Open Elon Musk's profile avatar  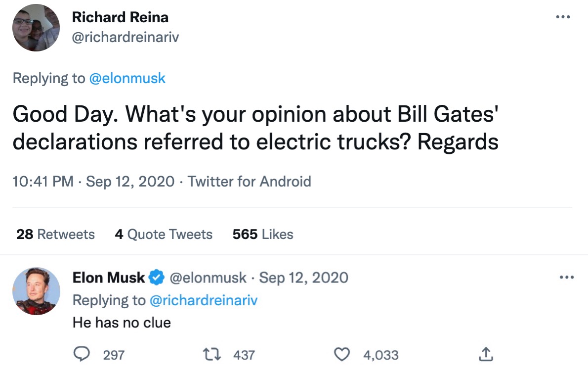[x=36, y=291]
